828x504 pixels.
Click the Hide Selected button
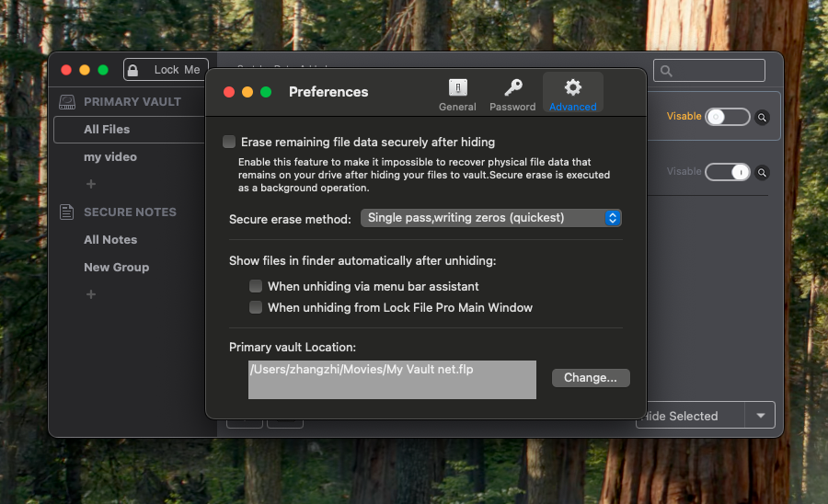[x=691, y=416]
